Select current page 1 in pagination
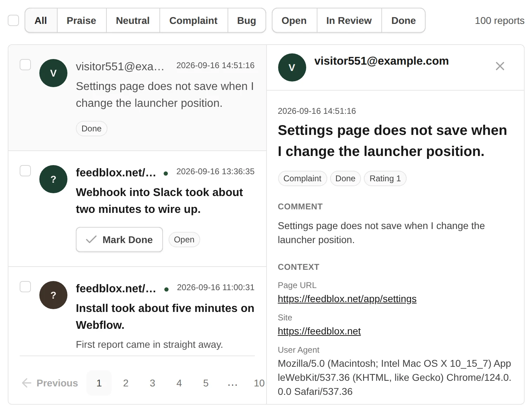Image resolution: width=532 pixels, height=411 pixels. click(x=99, y=383)
